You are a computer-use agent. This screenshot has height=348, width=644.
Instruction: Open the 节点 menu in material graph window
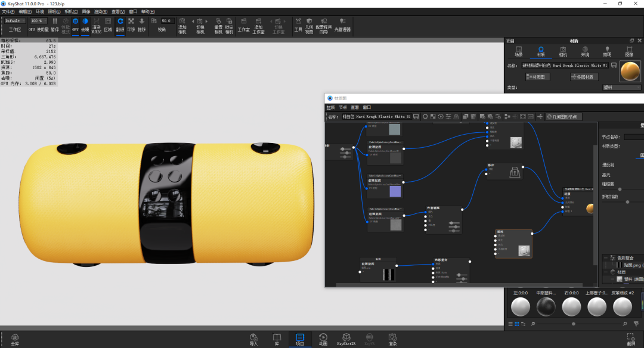[342, 107]
